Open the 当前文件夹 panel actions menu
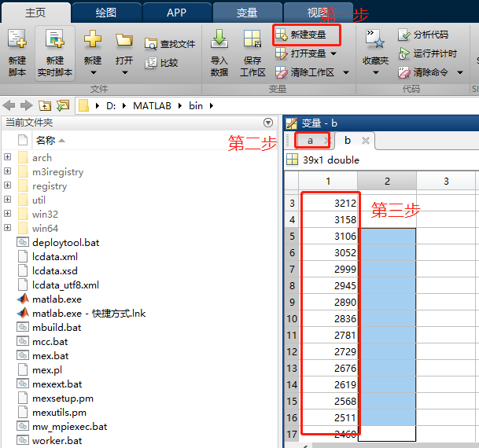This screenshot has height=448, width=479. (x=268, y=123)
